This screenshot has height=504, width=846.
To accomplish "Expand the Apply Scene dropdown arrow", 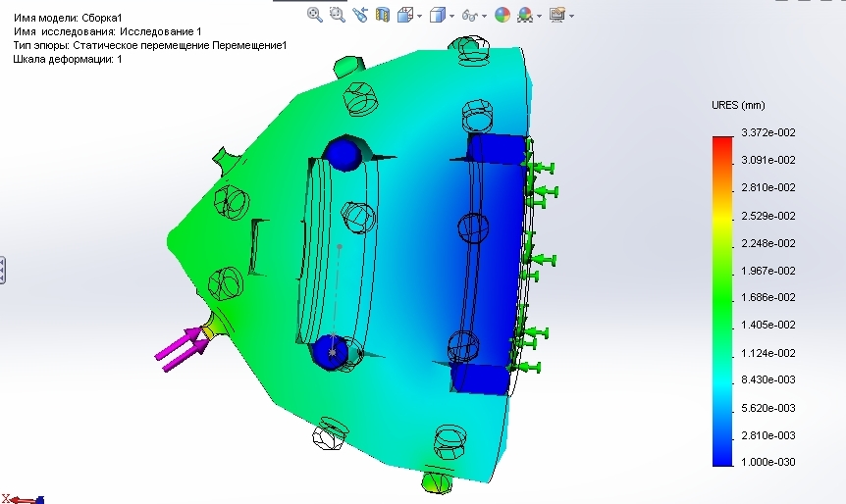I will tap(539, 16).
